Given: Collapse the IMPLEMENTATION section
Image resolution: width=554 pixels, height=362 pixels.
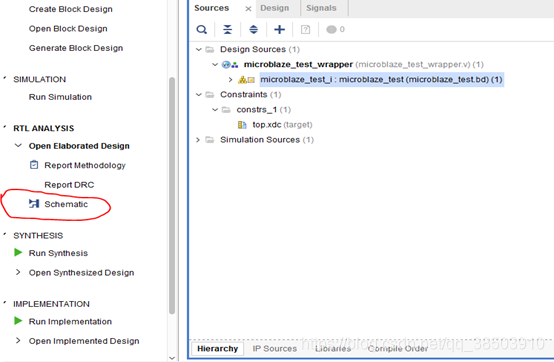Looking at the screenshot, I should [5, 303].
